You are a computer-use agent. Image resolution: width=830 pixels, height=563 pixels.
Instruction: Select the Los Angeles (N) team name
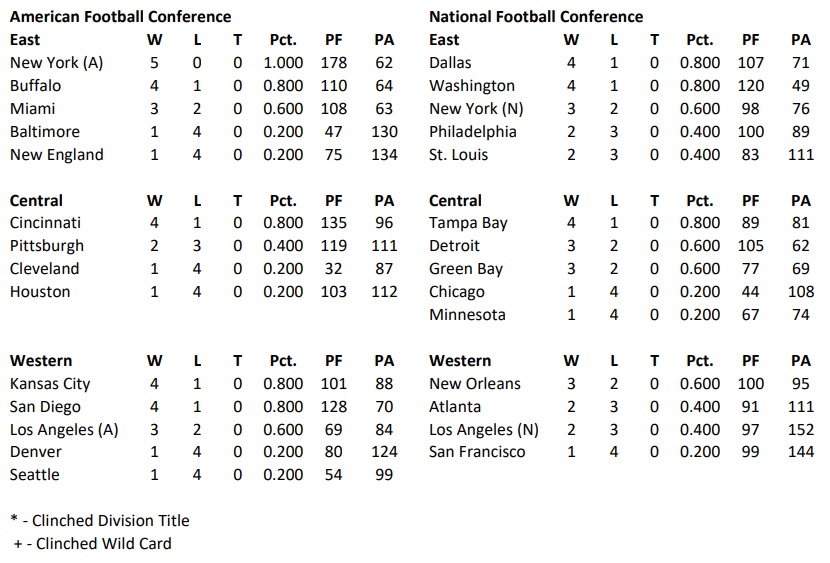pos(484,430)
